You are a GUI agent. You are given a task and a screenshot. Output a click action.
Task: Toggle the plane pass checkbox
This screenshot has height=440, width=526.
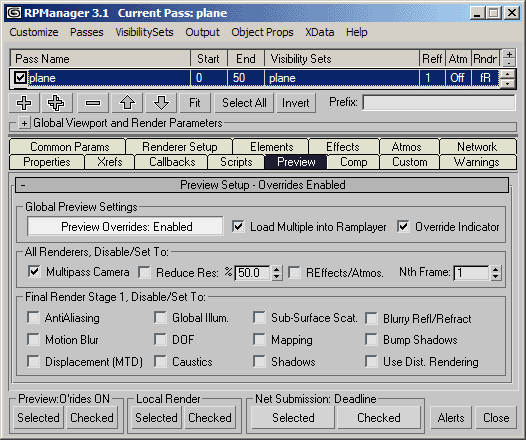click(20, 78)
